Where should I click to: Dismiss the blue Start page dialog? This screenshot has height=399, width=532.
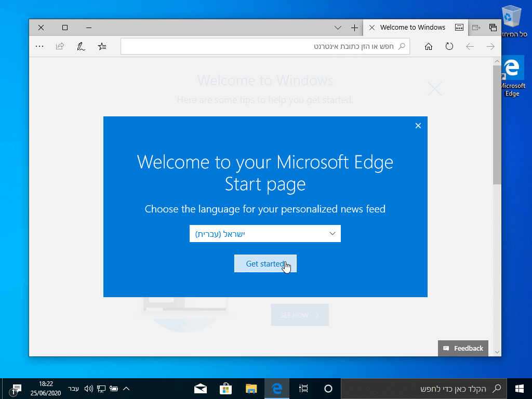pyautogui.click(x=418, y=125)
